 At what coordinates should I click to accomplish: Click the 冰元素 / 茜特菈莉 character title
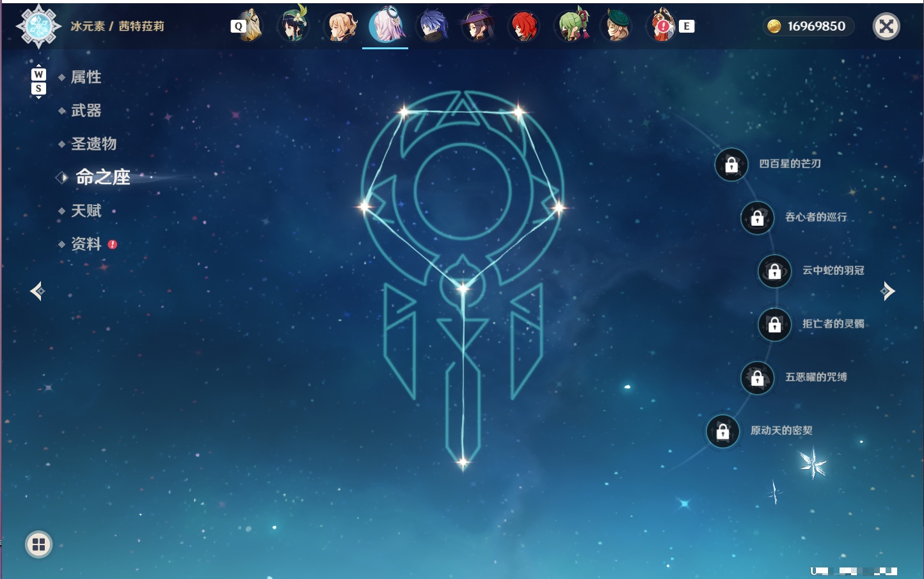[x=117, y=26]
